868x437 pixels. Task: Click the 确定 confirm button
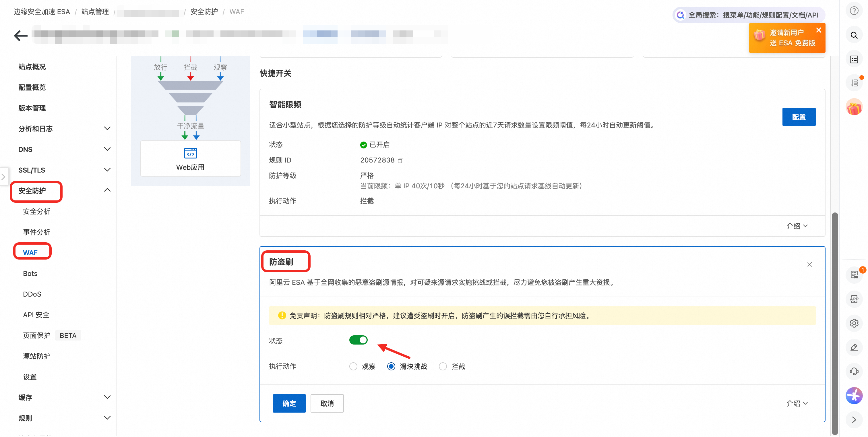[289, 403]
